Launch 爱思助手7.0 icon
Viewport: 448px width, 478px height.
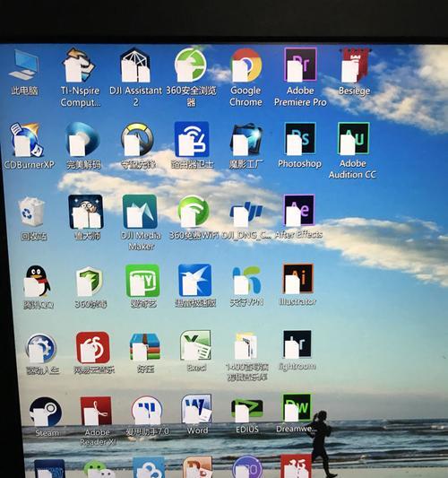[x=147, y=411]
